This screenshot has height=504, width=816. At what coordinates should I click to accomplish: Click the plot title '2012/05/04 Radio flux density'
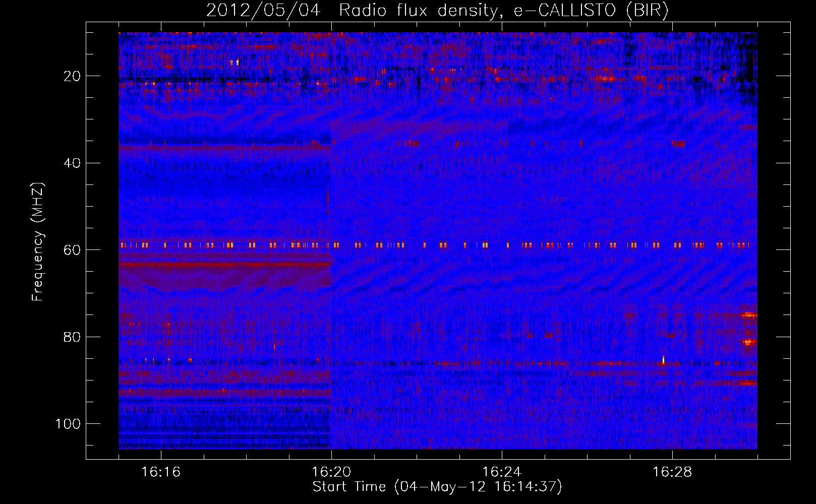coord(437,11)
